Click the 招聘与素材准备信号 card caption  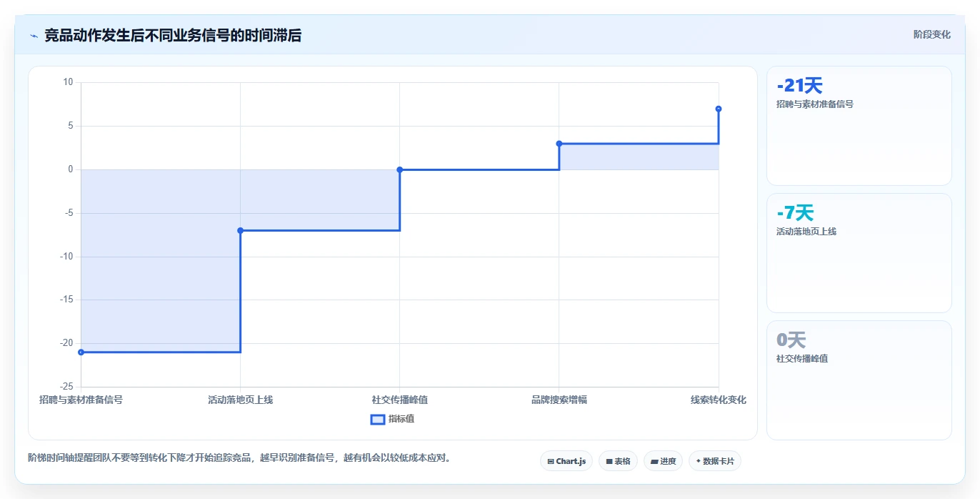tap(815, 104)
